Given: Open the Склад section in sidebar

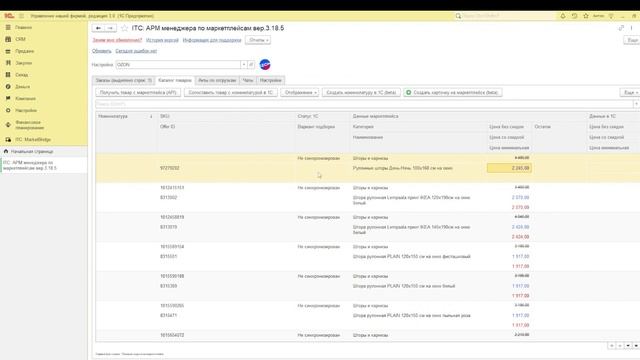Looking at the screenshot, I should pyautogui.click(x=22, y=75).
